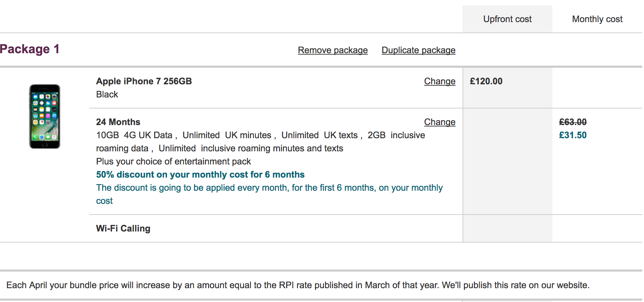
Task: Click the iPhone 7 product thumbnail
Action: coord(45,116)
